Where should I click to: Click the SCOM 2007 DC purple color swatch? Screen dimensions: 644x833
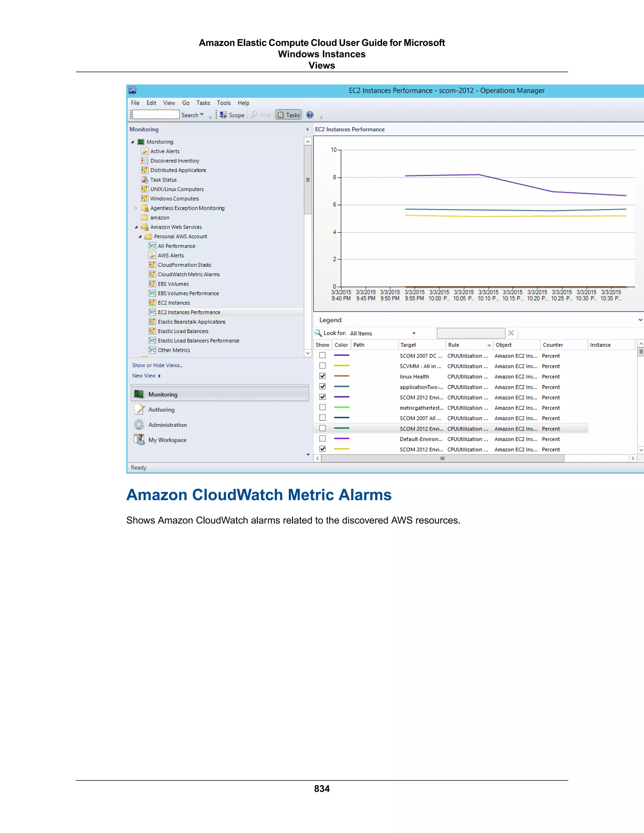point(341,356)
